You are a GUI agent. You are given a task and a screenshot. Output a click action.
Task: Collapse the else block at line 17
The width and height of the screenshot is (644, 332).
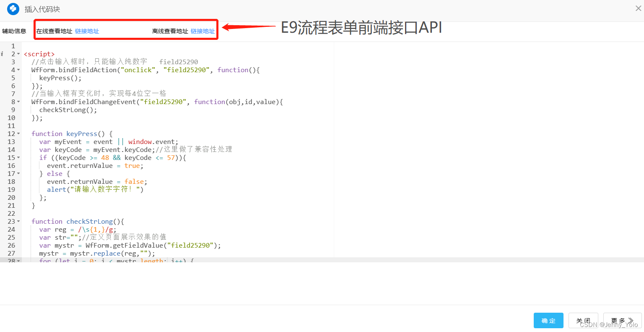click(x=18, y=173)
